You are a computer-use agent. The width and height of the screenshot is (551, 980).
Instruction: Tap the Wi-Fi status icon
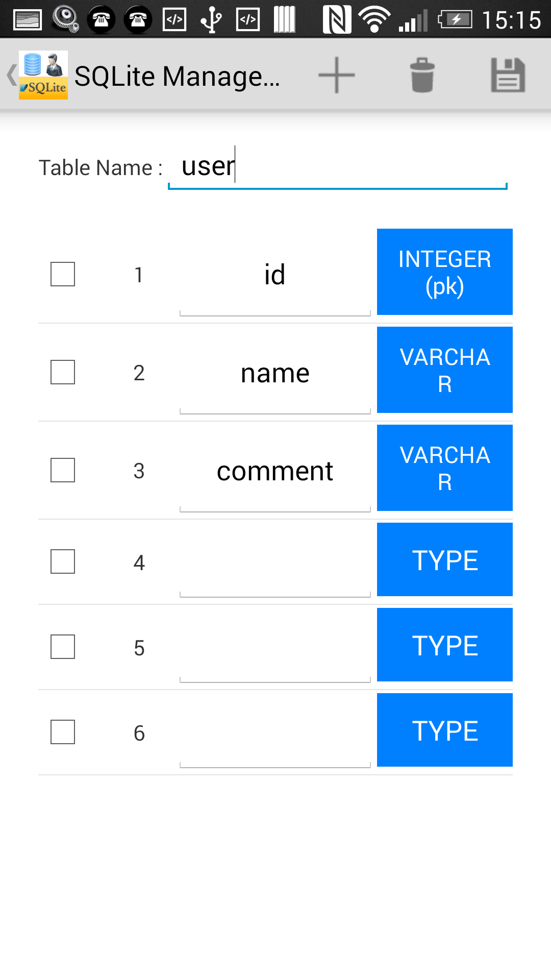[374, 19]
